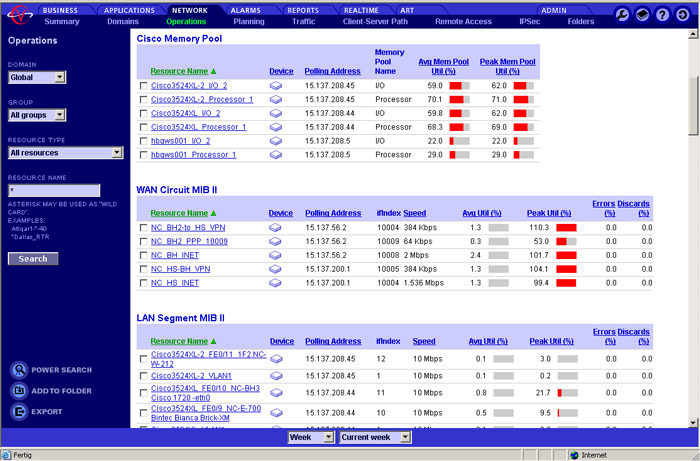Tick checkbox for Cisco3524XL_I/O_2
Screen dimensions: 700x461
[143, 113]
